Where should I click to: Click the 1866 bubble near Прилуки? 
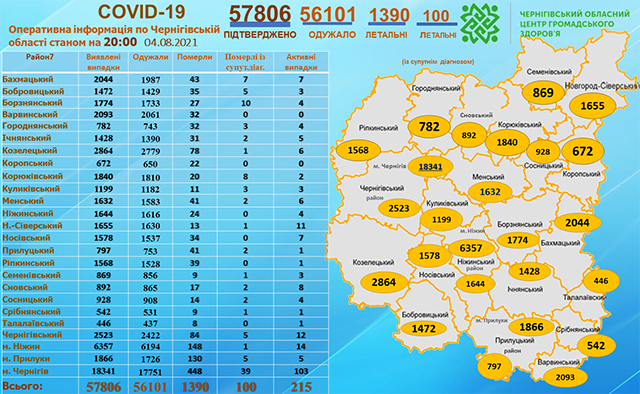click(531, 327)
